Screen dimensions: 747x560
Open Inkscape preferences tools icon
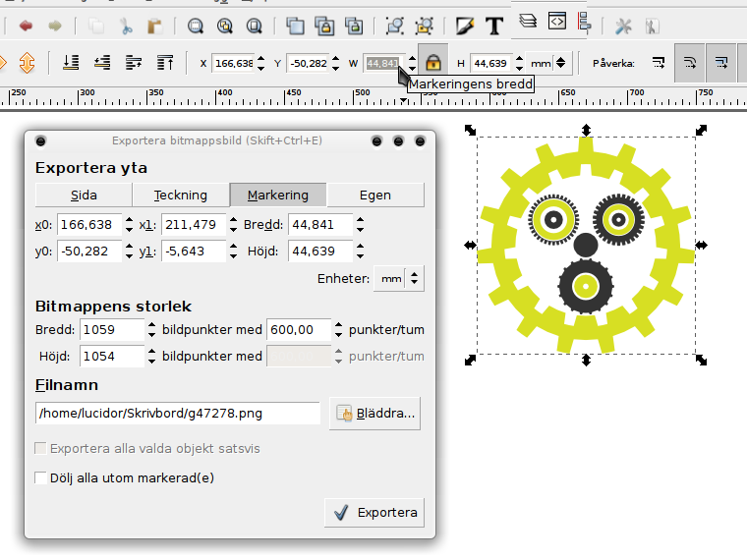point(623,25)
